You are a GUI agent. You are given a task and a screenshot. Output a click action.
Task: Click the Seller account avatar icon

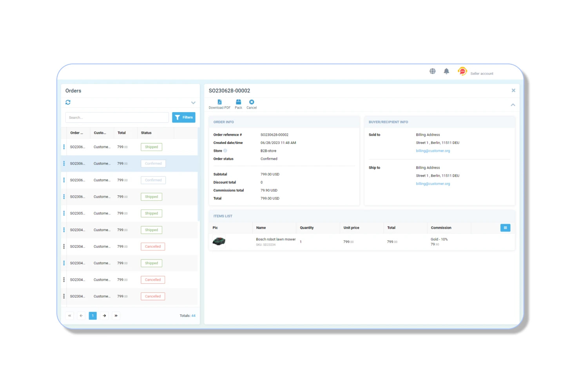tap(462, 71)
